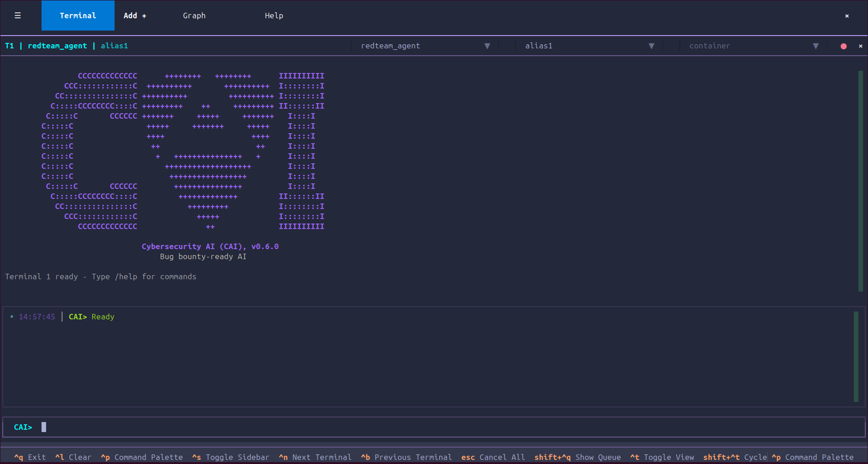
Task: Click the red recording indicator dot
Action: click(x=843, y=46)
